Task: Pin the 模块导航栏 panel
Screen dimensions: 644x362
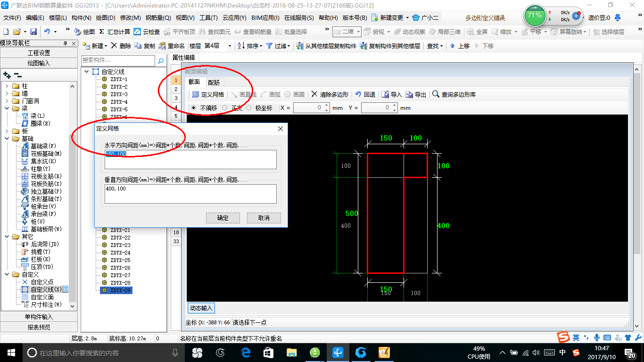Action: (66, 43)
